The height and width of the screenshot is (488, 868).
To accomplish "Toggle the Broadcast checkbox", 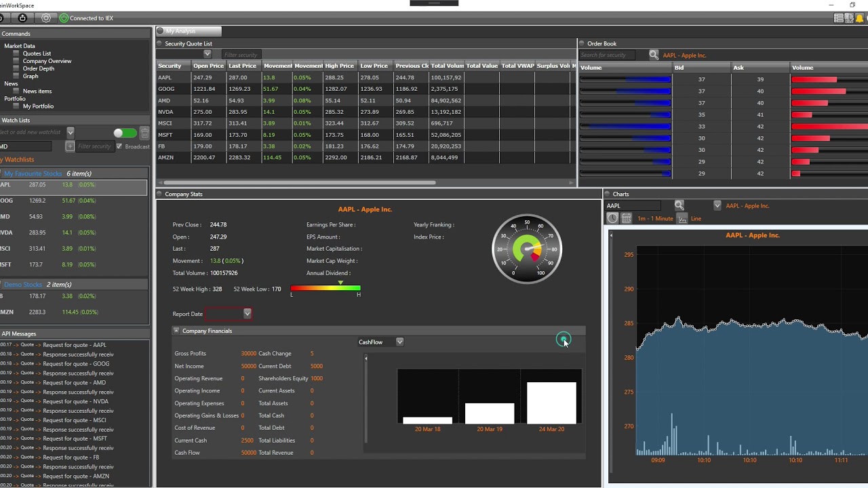I will (119, 146).
